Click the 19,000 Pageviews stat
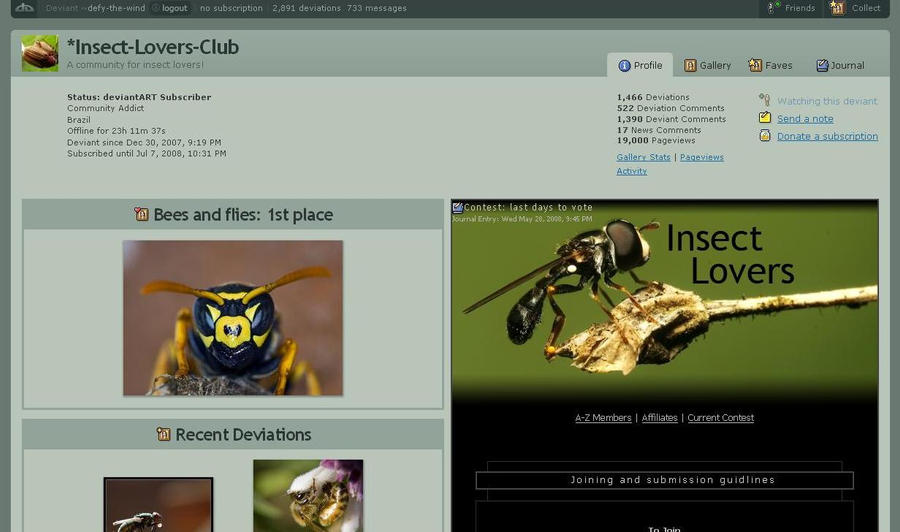This screenshot has width=900, height=532. 656,140
